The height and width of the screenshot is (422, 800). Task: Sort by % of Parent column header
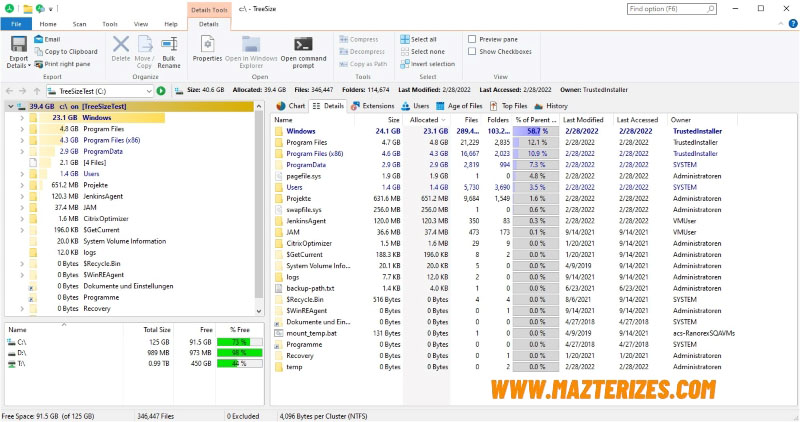click(536, 120)
